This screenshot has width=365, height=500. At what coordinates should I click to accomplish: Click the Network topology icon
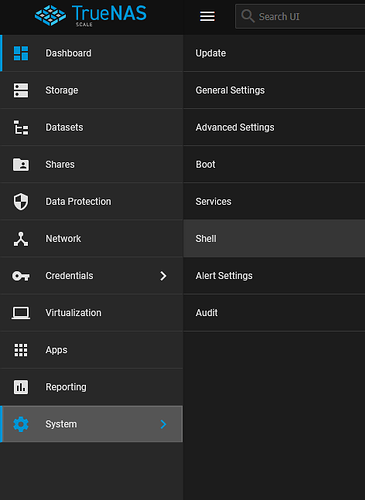click(x=21, y=239)
